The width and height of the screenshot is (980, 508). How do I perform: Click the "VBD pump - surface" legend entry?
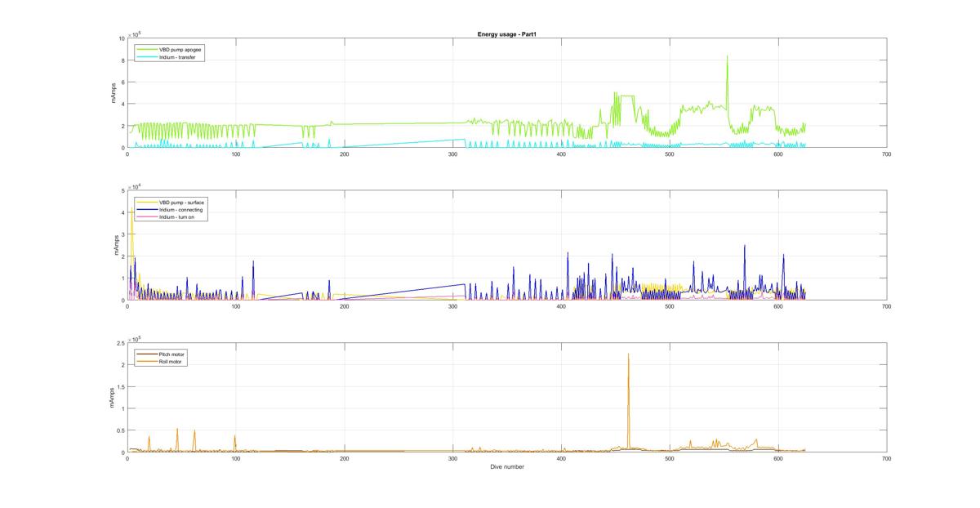182,202
